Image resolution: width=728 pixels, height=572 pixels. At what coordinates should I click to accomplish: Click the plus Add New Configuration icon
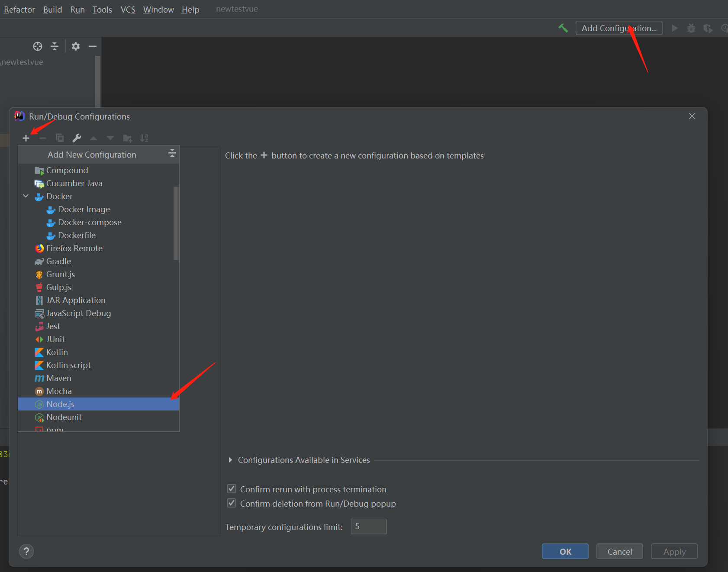pyautogui.click(x=26, y=138)
